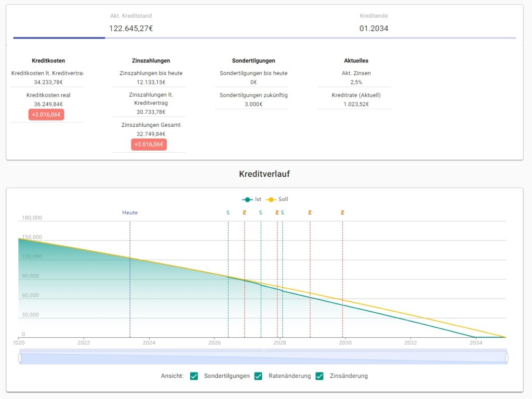This screenshot has width=532, height=399.
Task: Click the 2024 x-axis label
Action: [x=149, y=343]
